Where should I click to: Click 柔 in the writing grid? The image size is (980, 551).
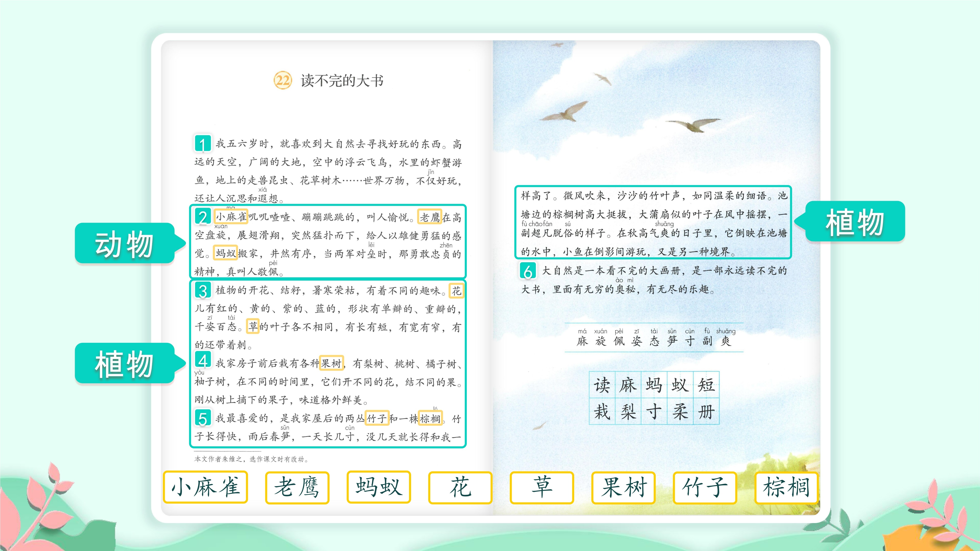680,411
